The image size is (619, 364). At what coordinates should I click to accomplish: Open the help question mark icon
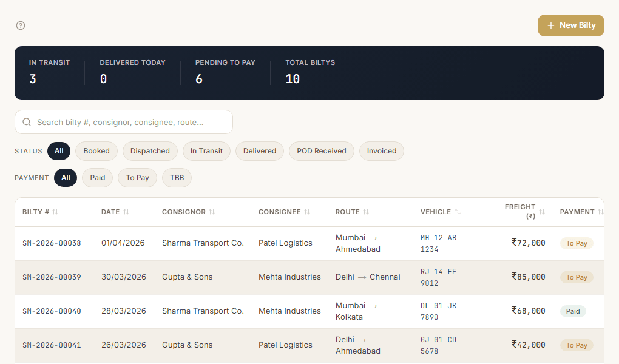[21, 25]
